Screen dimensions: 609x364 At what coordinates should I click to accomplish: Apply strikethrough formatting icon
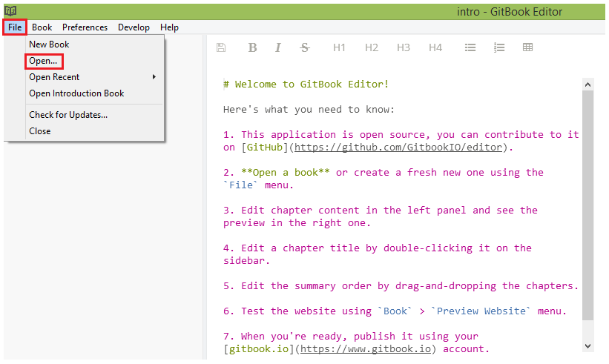pos(305,47)
